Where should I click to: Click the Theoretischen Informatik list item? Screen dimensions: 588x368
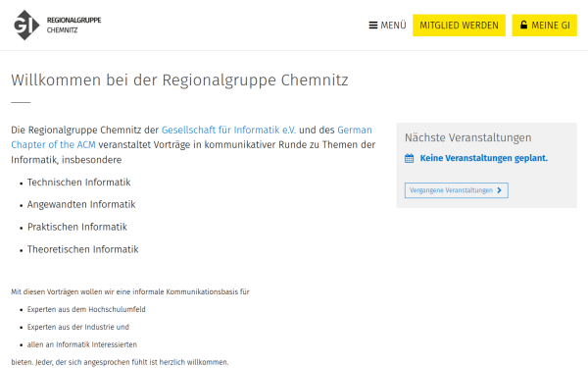[x=83, y=249]
